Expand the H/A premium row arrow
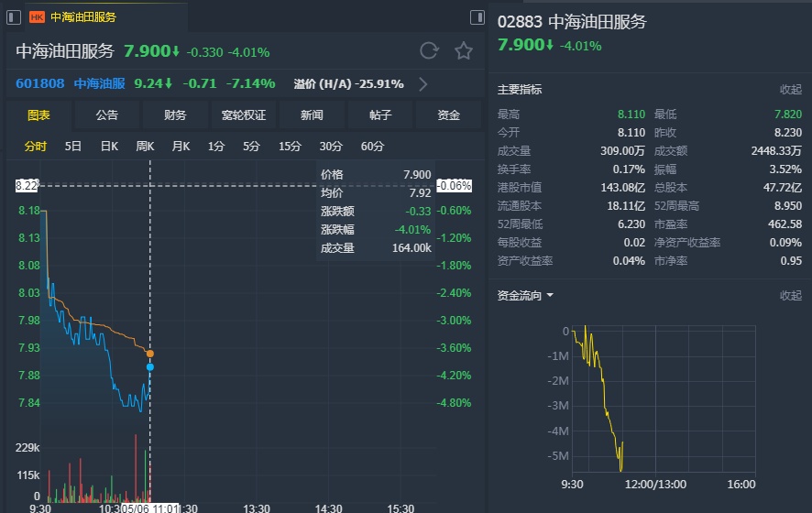The width and height of the screenshot is (812, 513). tap(423, 84)
